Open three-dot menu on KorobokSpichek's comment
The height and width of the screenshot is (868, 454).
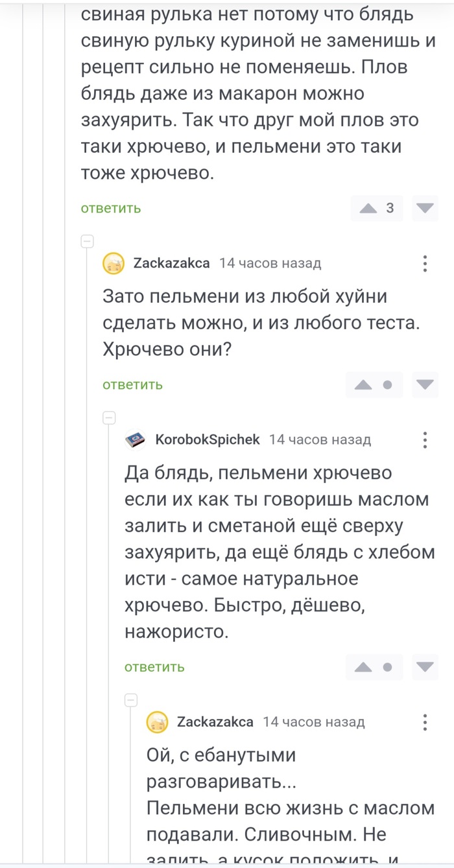click(x=425, y=440)
